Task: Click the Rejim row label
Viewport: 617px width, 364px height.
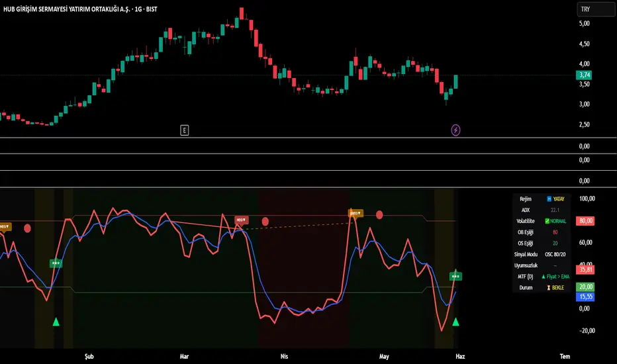Action: [x=526, y=199]
